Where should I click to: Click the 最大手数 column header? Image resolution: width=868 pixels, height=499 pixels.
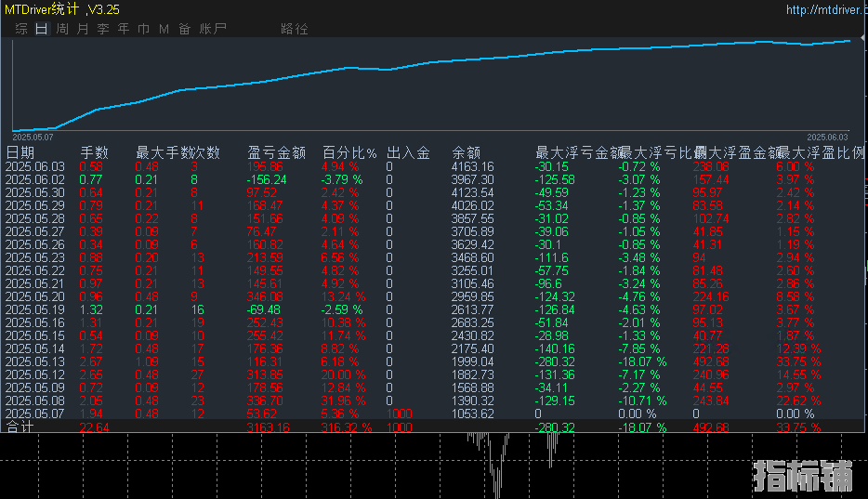tap(164, 152)
